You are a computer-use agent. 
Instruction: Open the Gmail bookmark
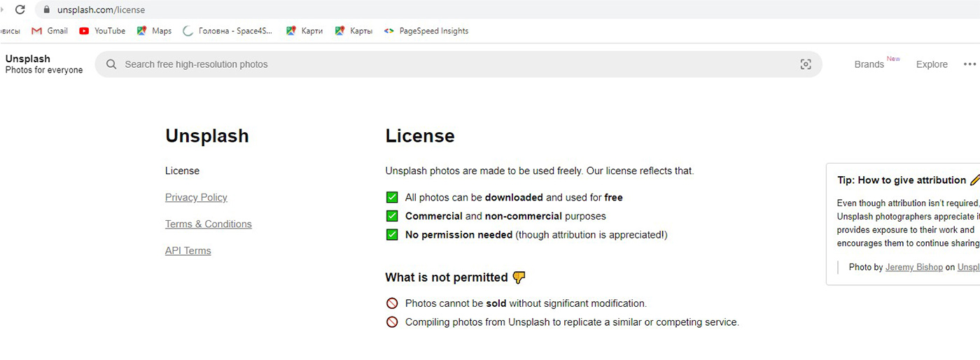click(x=50, y=31)
